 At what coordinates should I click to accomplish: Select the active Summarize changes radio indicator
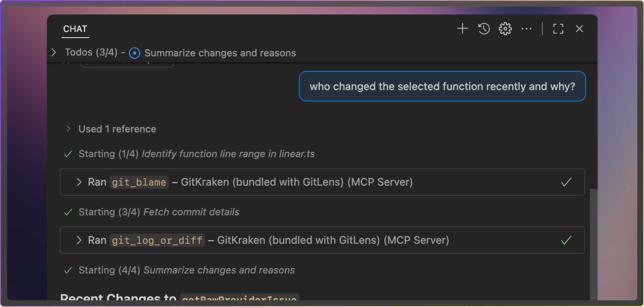point(135,53)
